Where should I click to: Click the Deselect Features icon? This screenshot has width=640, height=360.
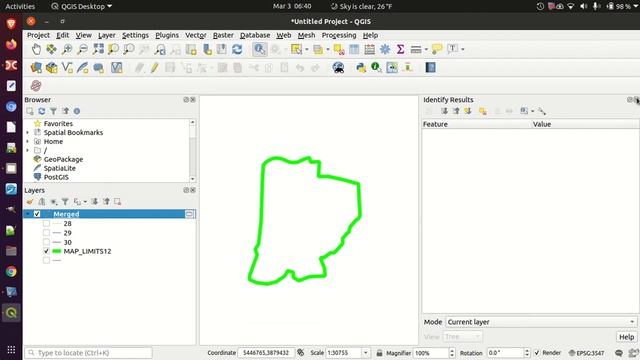[339, 49]
